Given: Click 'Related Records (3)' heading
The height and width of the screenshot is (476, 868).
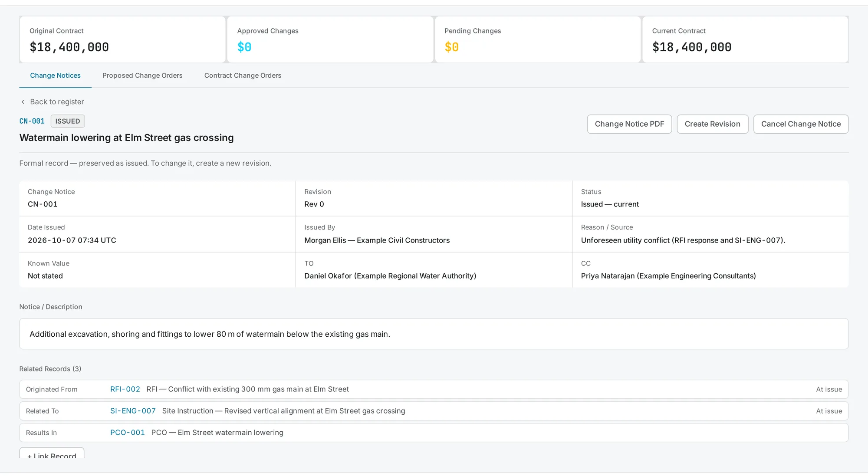Looking at the screenshot, I should click(50, 369).
